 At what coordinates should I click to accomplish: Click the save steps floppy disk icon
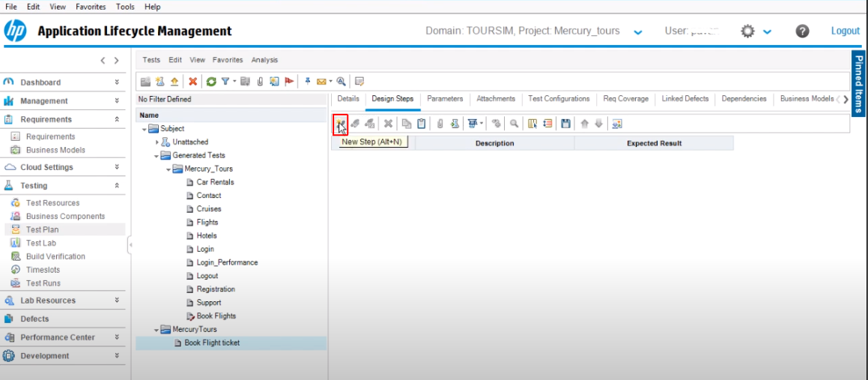[x=565, y=124]
